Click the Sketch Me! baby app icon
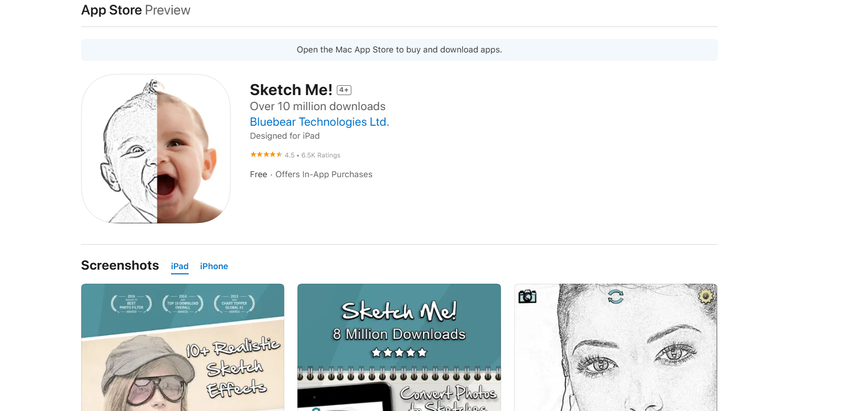The image size is (854, 411). (156, 149)
